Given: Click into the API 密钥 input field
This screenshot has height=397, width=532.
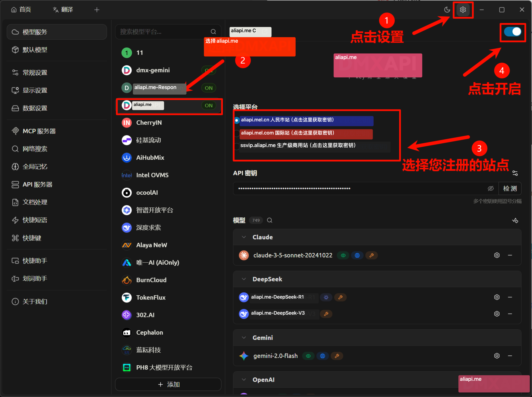Looking at the screenshot, I should pyautogui.click(x=366, y=189).
